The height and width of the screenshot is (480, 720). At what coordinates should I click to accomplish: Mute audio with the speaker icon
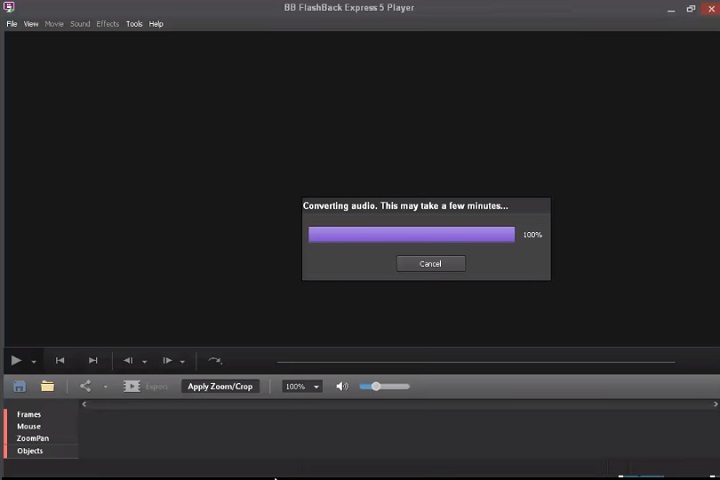point(342,386)
